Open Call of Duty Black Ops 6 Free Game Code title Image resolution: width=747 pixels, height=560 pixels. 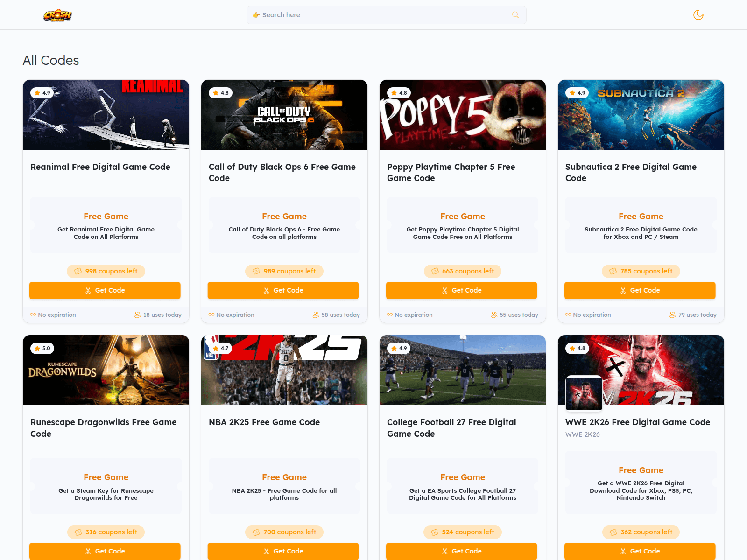[282, 173]
